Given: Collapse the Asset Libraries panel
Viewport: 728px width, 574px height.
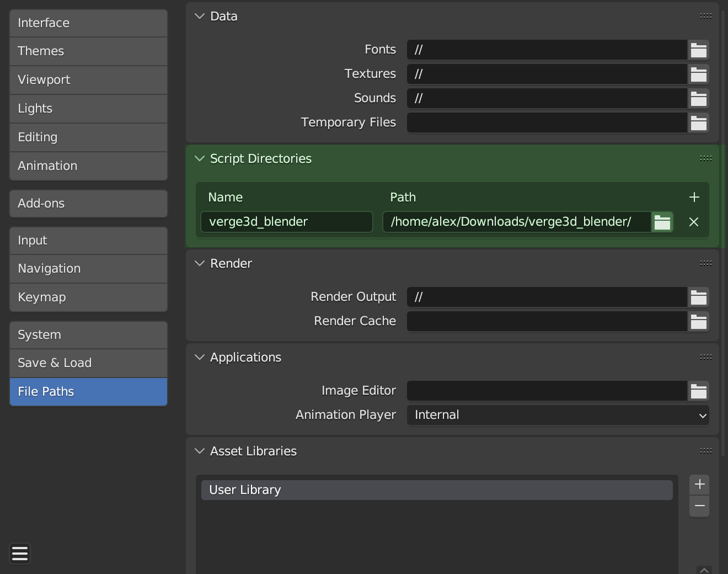Looking at the screenshot, I should tap(200, 451).
